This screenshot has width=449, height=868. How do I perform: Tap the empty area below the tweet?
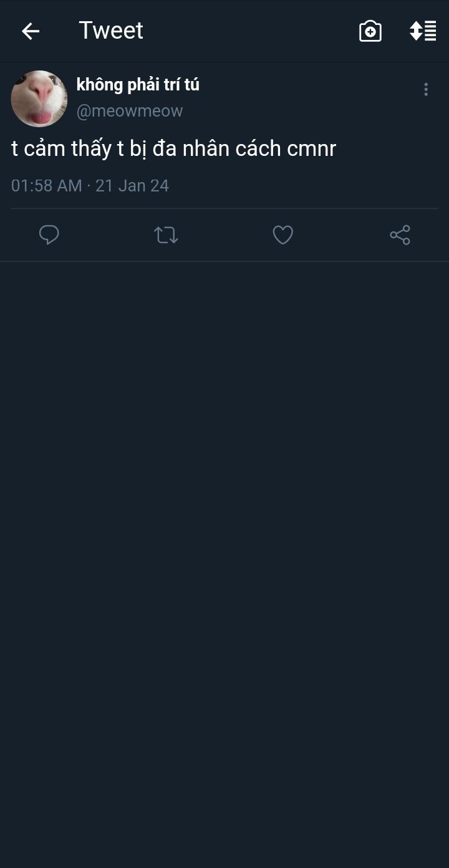(x=224, y=561)
